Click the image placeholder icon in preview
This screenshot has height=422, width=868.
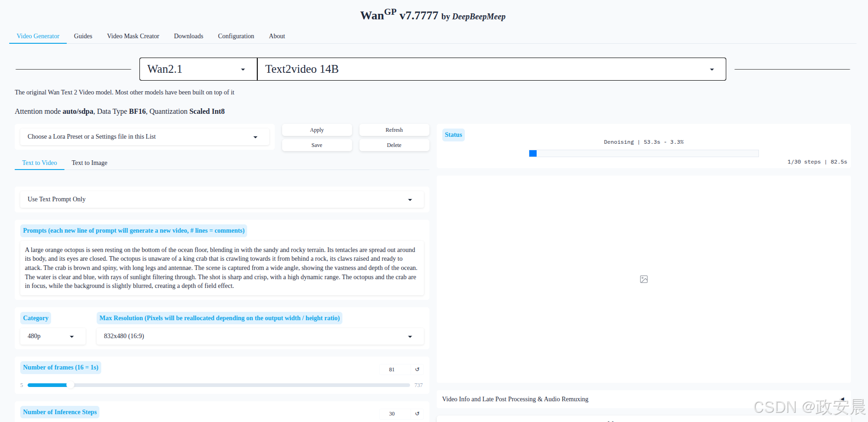tap(643, 279)
